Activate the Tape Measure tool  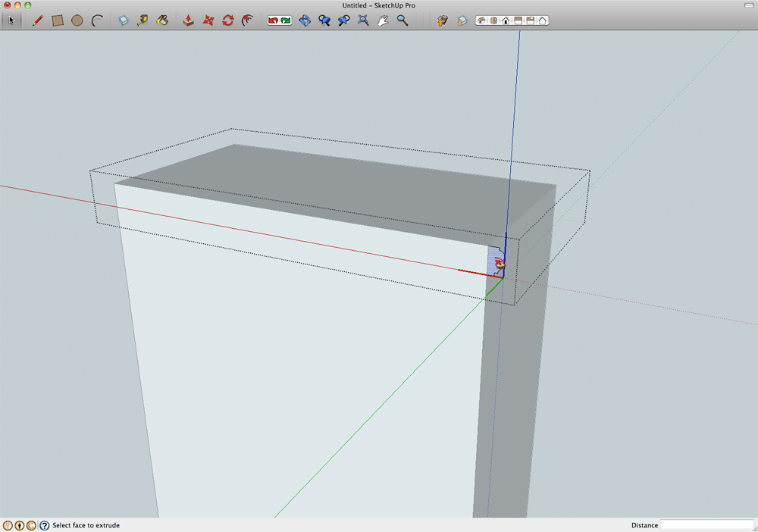pyautogui.click(x=143, y=20)
